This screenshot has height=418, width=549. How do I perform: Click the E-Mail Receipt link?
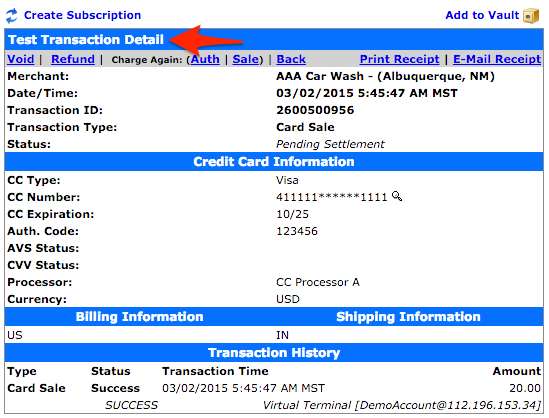(x=497, y=59)
